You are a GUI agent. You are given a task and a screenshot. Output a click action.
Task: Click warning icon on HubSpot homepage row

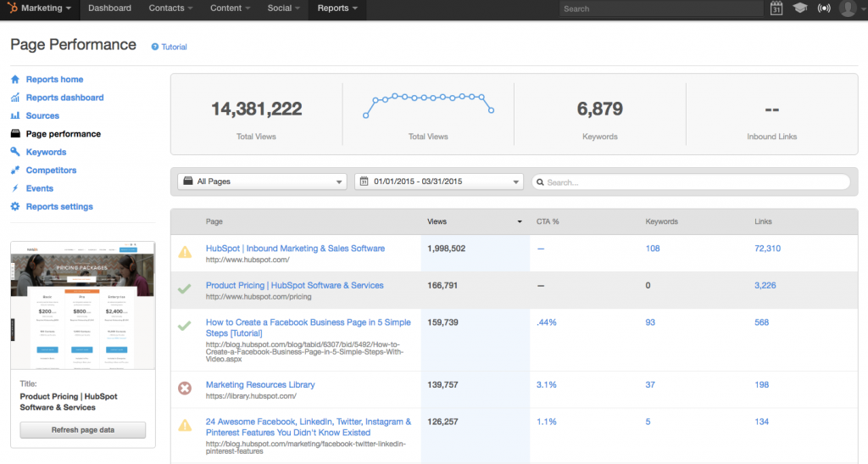(x=185, y=252)
